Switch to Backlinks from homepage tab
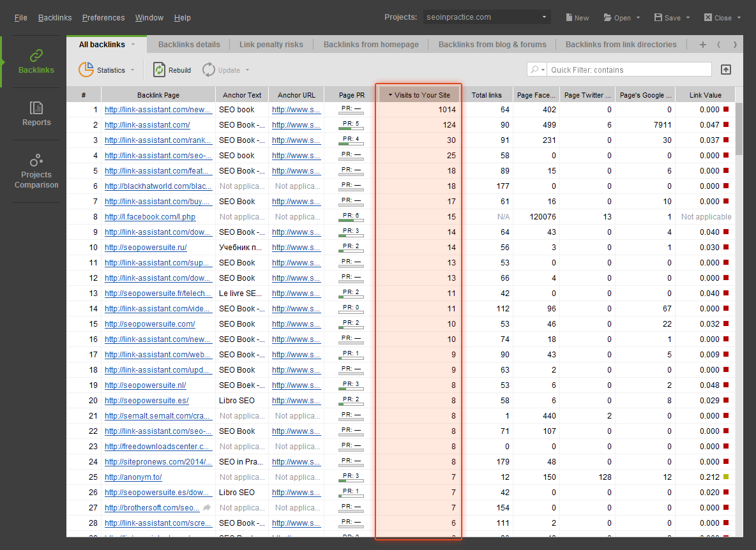 [x=371, y=44]
